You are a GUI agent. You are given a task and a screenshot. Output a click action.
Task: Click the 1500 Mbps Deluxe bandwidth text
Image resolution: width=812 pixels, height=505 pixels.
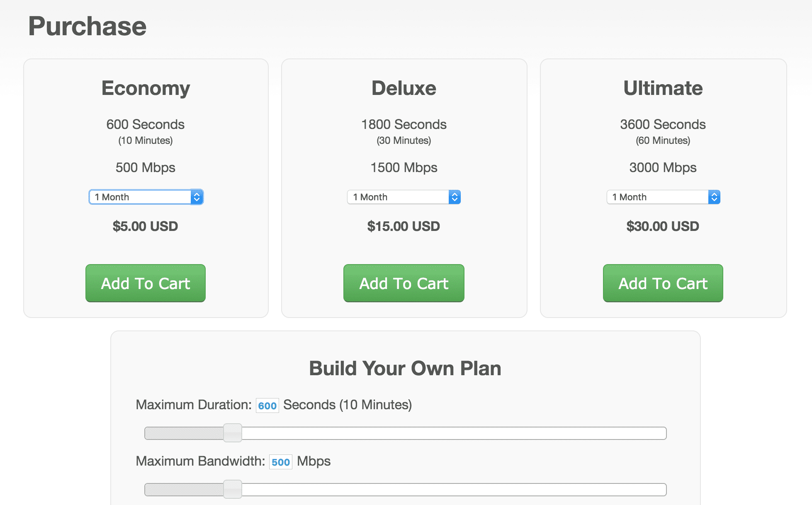(x=404, y=168)
